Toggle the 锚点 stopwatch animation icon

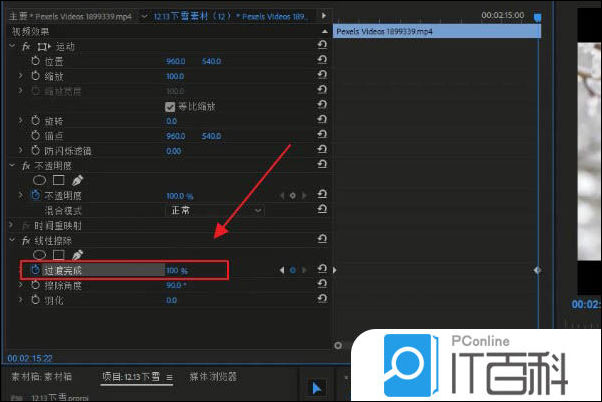tap(35, 136)
